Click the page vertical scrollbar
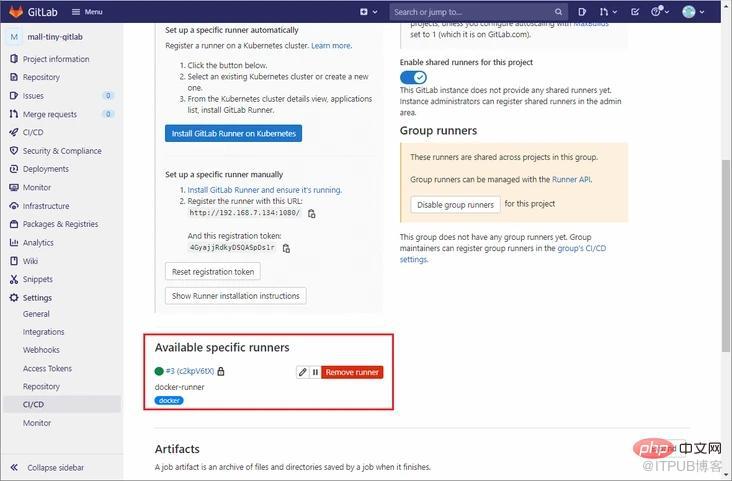The height and width of the screenshot is (481, 732). pos(725,256)
